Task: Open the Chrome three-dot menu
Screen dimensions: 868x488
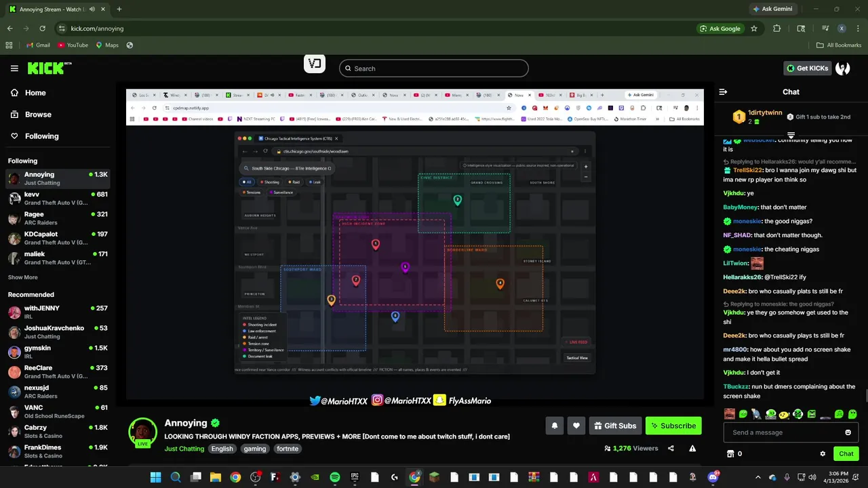Action: pyautogui.click(x=857, y=28)
